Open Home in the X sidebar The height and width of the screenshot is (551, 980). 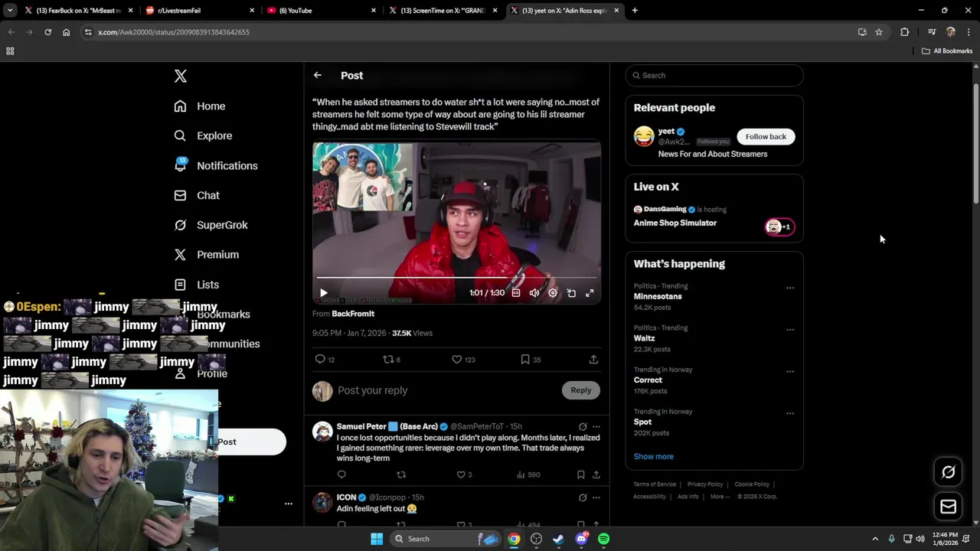[x=200, y=106]
